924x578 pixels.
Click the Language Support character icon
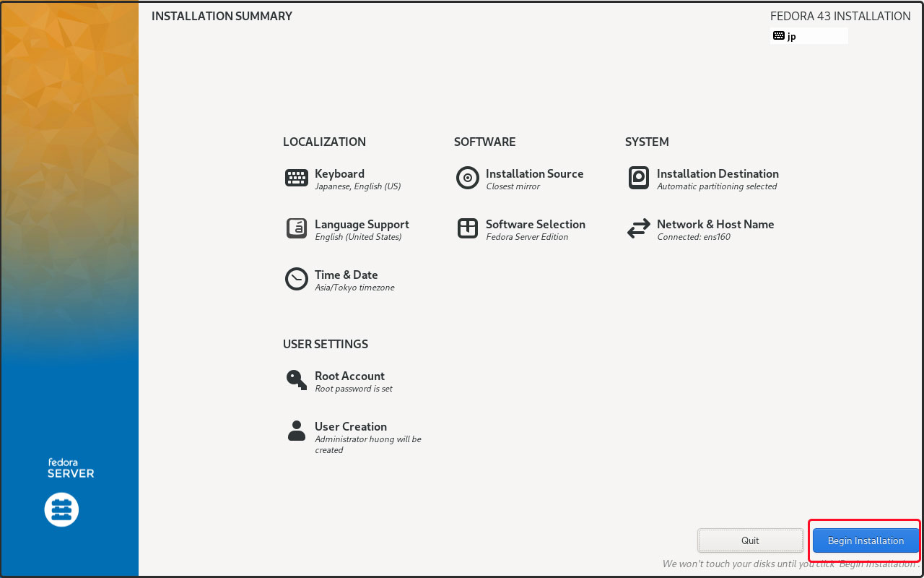tap(297, 228)
